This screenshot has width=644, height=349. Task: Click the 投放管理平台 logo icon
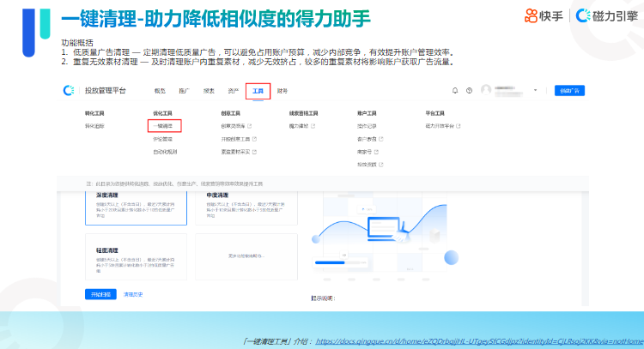pos(69,90)
